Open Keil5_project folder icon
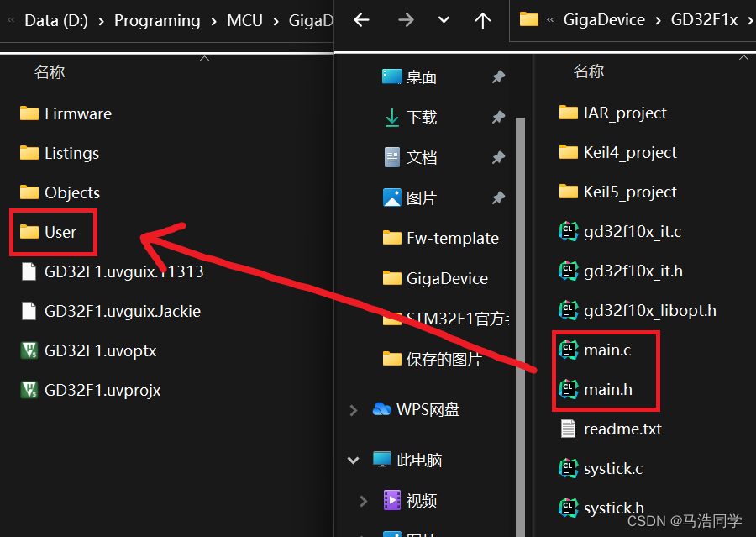The width and height of the screenshot is (756, 537). pos(569,192)
